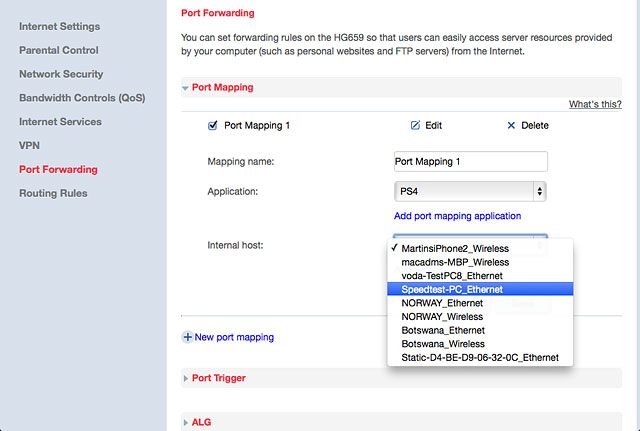The image size is (640, 431).
Task: Collapse the Port Mapping section
Action: point(185,88)
